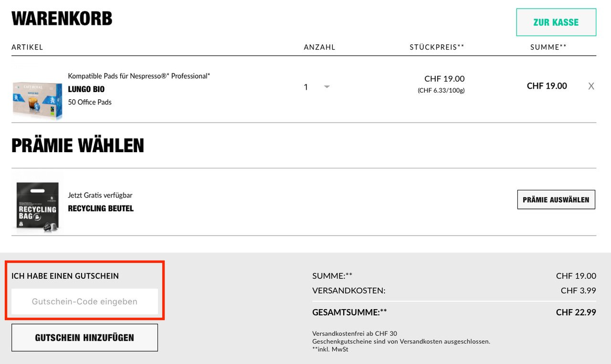Click the 50 Office Pads text
611x364 pixels.
(x=90, y=102)
